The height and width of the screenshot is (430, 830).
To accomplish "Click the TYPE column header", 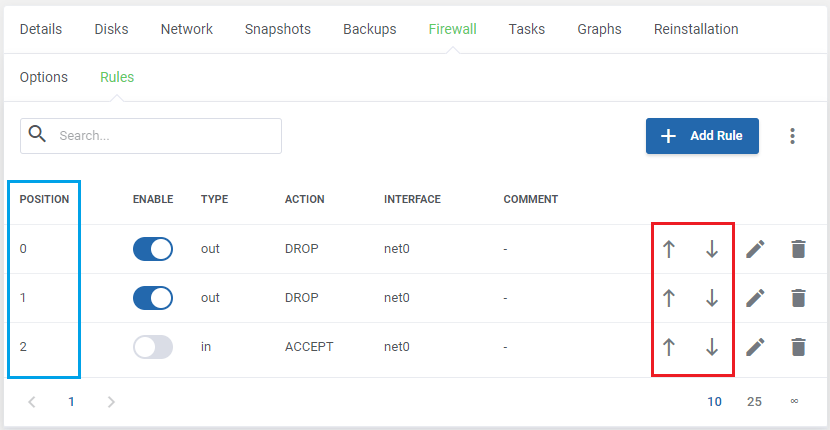I will tap(214, 200).
